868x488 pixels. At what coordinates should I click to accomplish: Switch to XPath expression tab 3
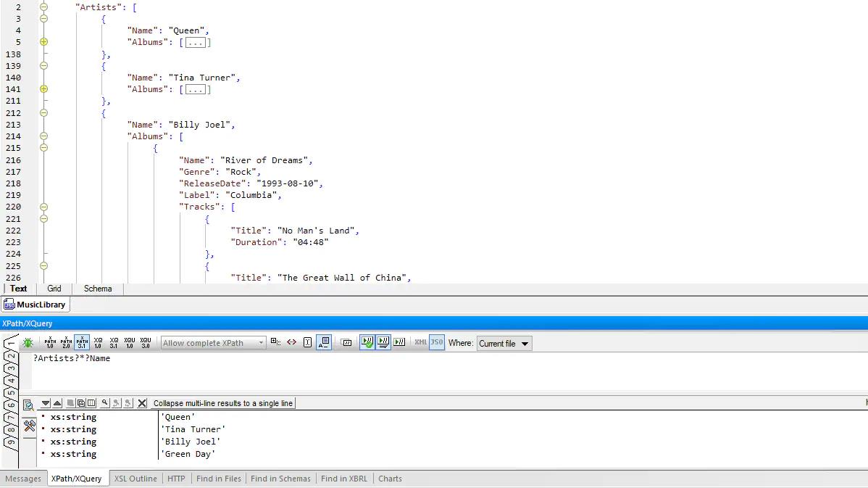(x=11, y=368)
